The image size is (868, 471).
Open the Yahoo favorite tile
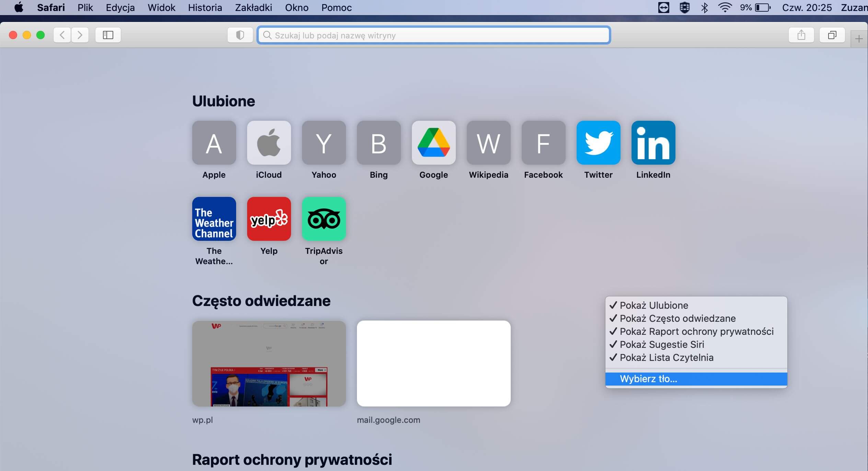coord(324,143)
